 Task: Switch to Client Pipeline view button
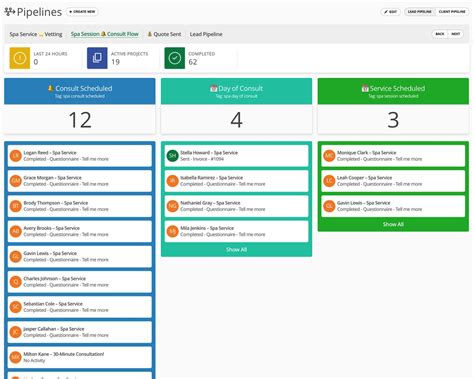452,12
